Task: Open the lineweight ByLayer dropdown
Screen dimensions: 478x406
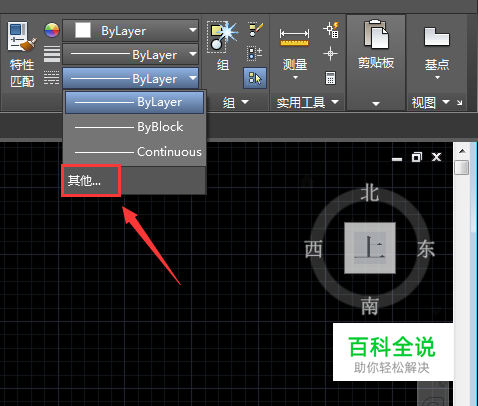Action: [x=130, y=54]
